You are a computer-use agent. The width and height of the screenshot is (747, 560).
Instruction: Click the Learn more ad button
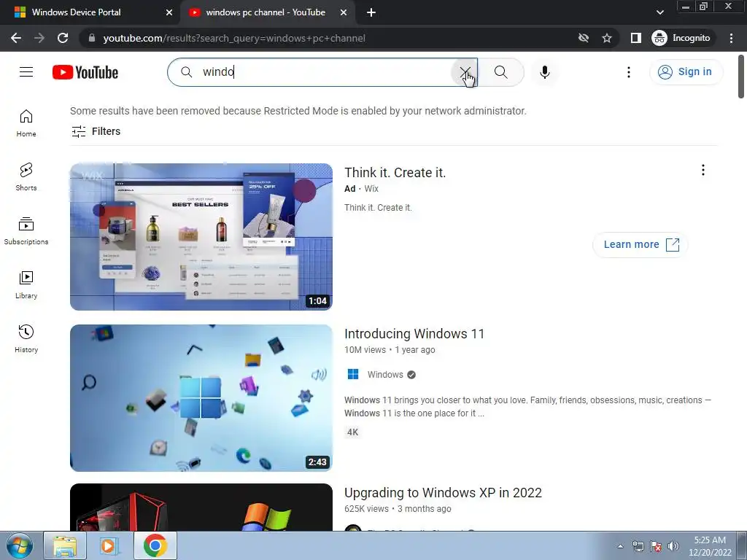click(x=640, y=245)
